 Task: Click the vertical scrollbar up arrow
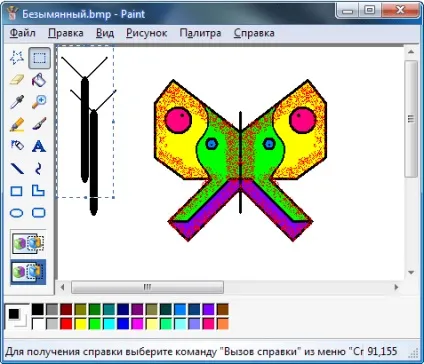click(x=411, y=52)
